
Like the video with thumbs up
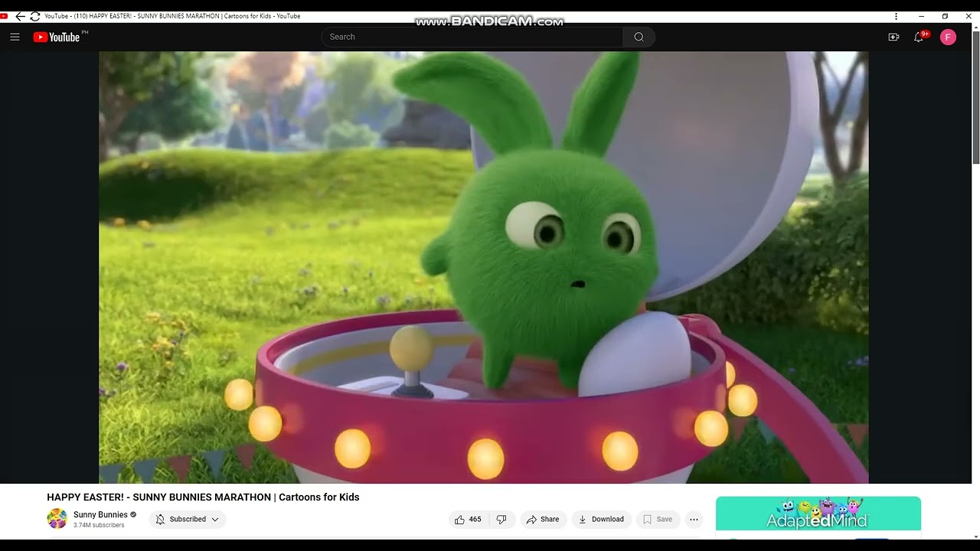[x=467, y=519]
